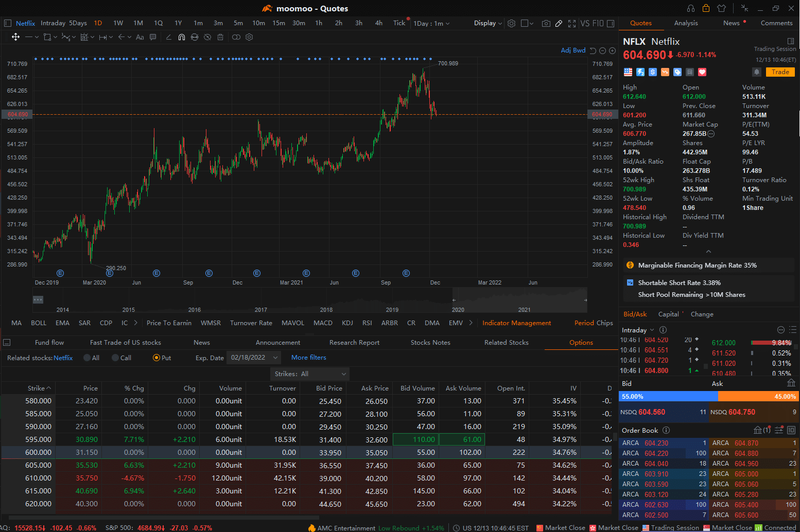Viewport: 800px width, 532px height.
Task: Open the F10 company info
Action: point(598,23)
